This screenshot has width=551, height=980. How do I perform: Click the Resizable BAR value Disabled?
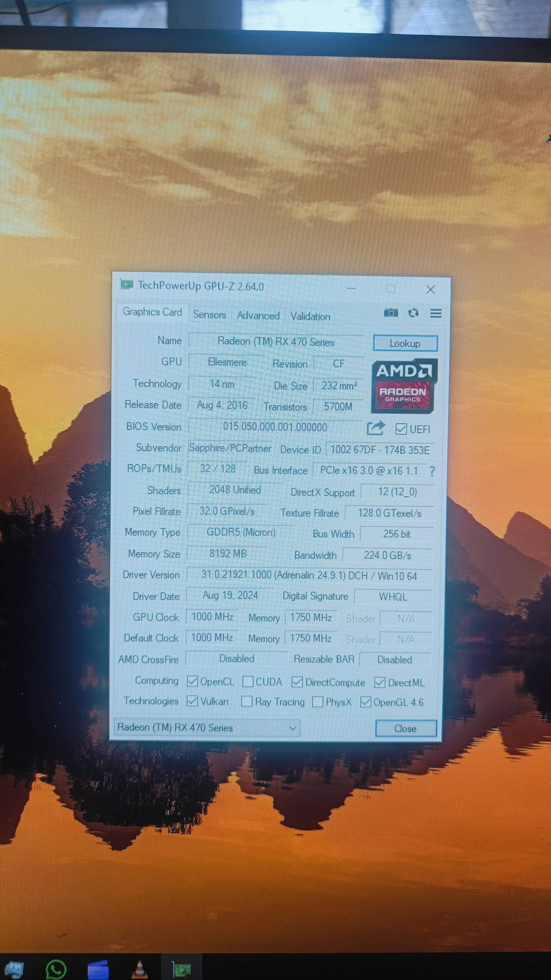pos(395,660)
